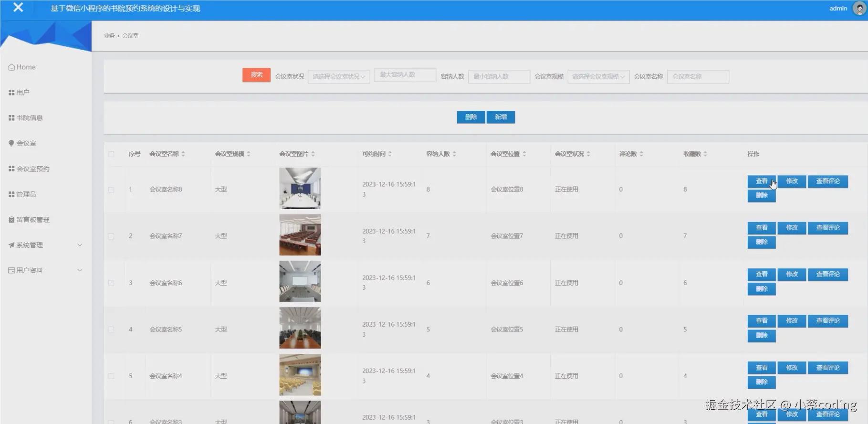Click 删除 in 会议室名称4 row
Viewport: 868px width, 424px height.
762,382
